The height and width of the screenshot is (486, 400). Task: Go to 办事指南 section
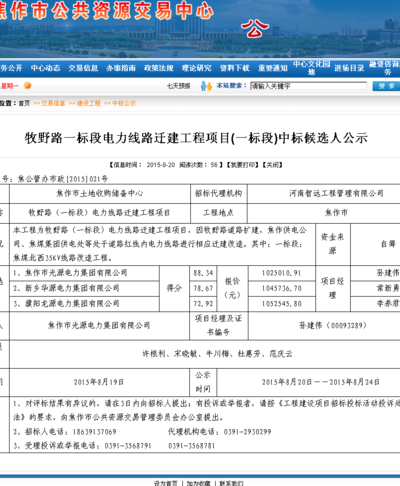(x=121, y=68)
